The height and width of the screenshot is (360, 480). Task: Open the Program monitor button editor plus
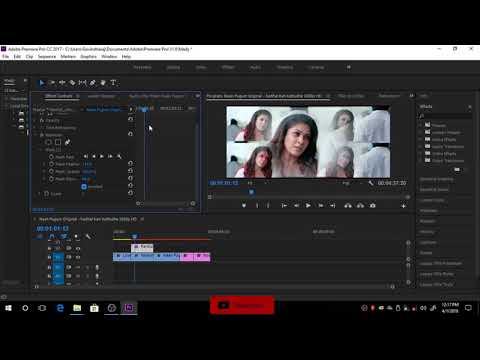tap(403, 206)
